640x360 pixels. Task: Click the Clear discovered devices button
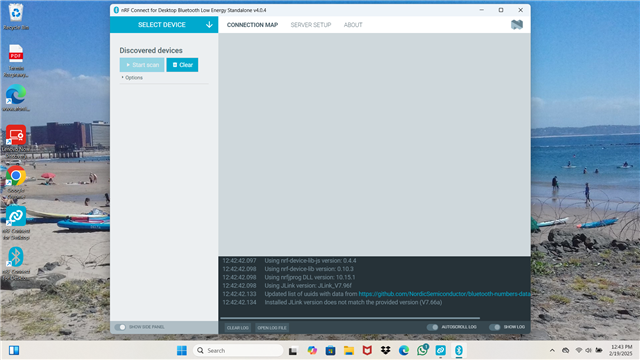click(182, 65)
